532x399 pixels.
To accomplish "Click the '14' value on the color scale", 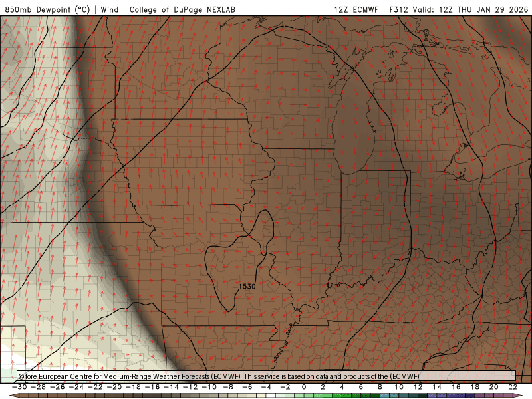I will pyautogui.click(x=437, y=387).
